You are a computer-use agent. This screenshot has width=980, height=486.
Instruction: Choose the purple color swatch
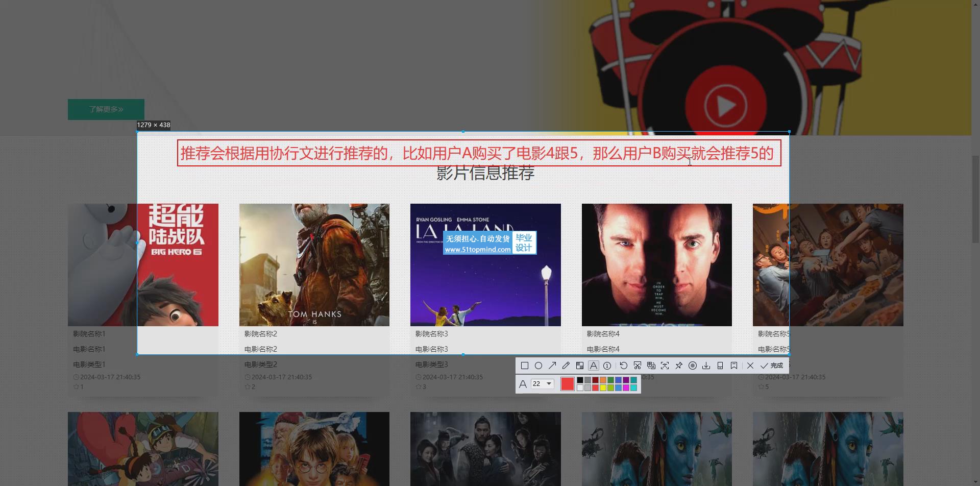tap(626, 380)
